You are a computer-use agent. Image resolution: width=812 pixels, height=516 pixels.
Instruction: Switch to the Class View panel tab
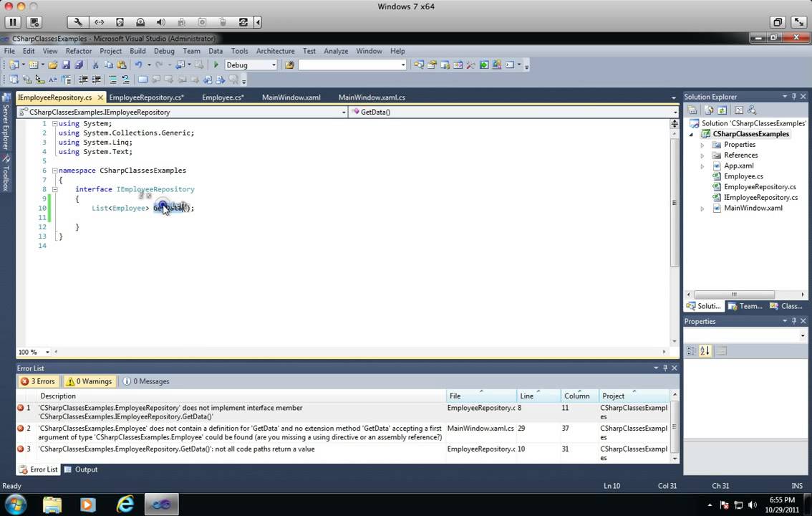786,306
